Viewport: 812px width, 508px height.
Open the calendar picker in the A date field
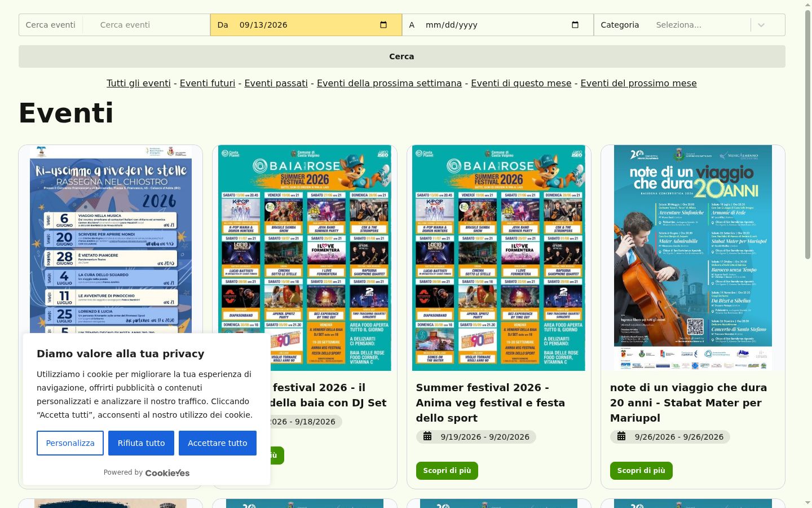575,25
